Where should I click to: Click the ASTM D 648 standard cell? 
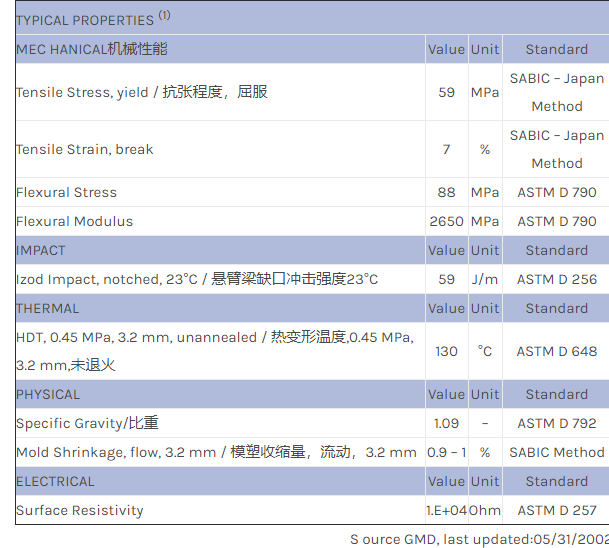click(556, 351)
